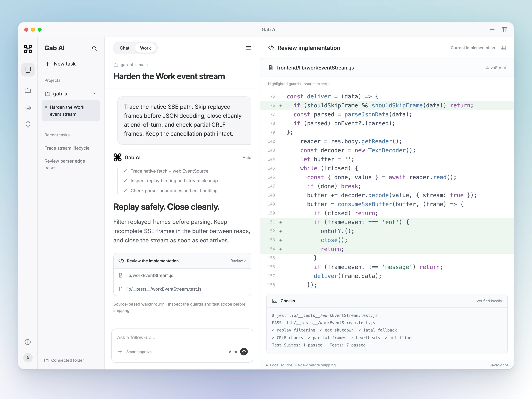Open the user avatar labeled A
The height and width of the screenshot is (399, 532).
point(28,358)
